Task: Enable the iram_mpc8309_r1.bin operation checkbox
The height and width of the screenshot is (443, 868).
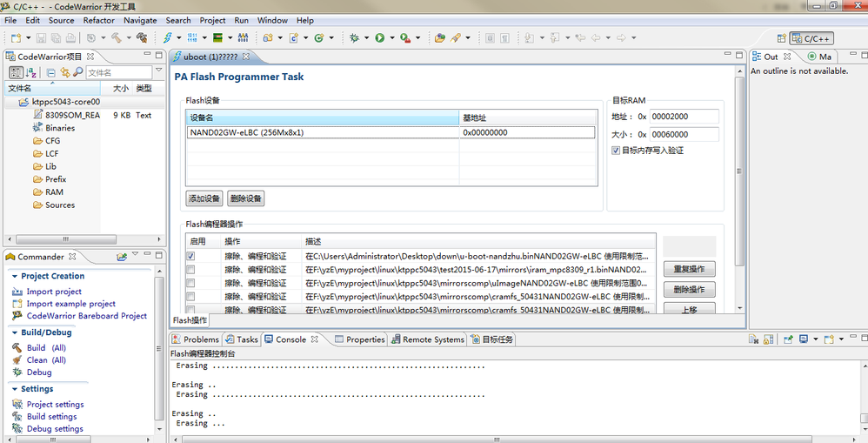Action: [190, 270]
